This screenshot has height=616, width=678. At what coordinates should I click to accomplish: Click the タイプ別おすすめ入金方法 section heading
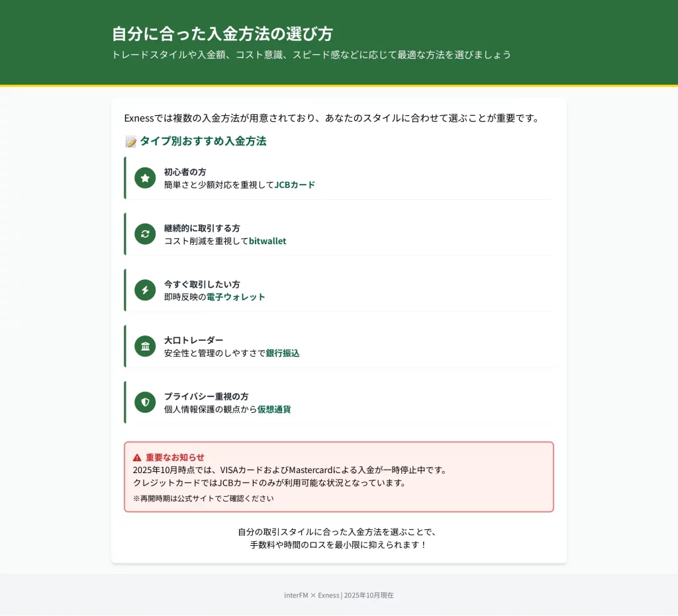(203, 141)
